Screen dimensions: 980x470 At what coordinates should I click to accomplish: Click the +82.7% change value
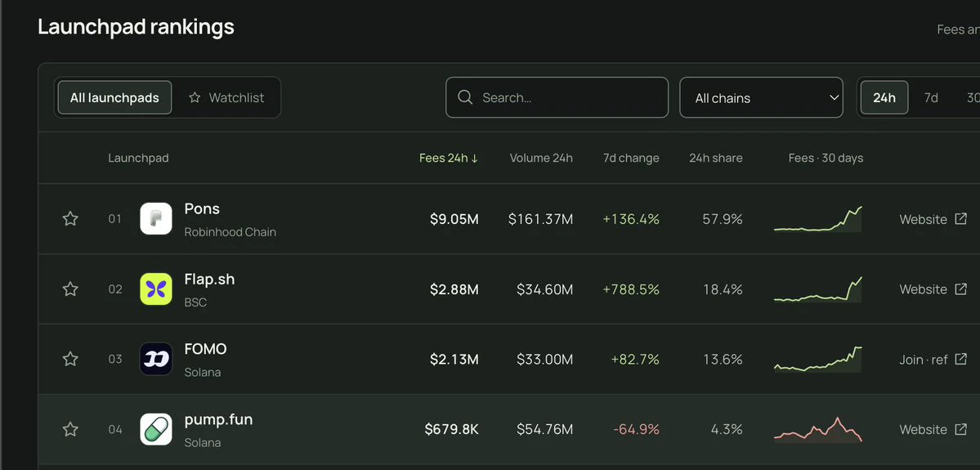(635, 360)
